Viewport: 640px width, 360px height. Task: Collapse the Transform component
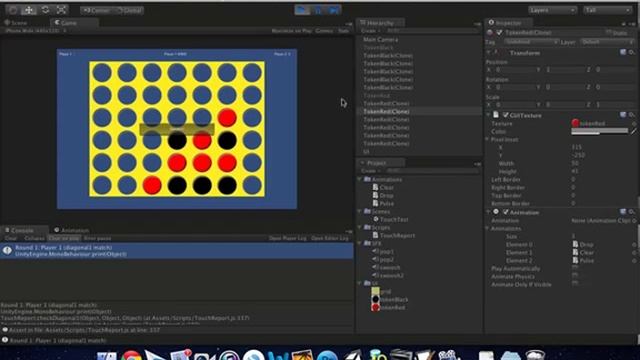pyautogui.click(x=489, y=53)
